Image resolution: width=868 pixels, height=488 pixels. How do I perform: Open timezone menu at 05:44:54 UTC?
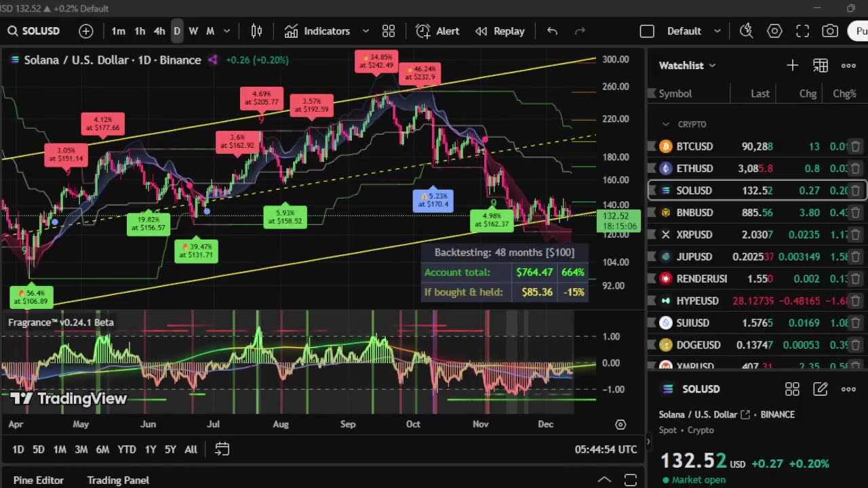[606, 449]
